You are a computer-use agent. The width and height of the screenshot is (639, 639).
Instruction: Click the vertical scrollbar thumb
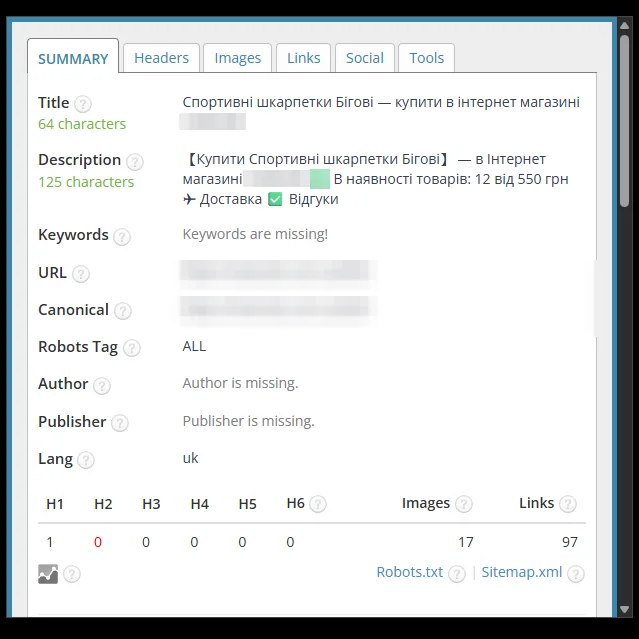pos(624,121)
